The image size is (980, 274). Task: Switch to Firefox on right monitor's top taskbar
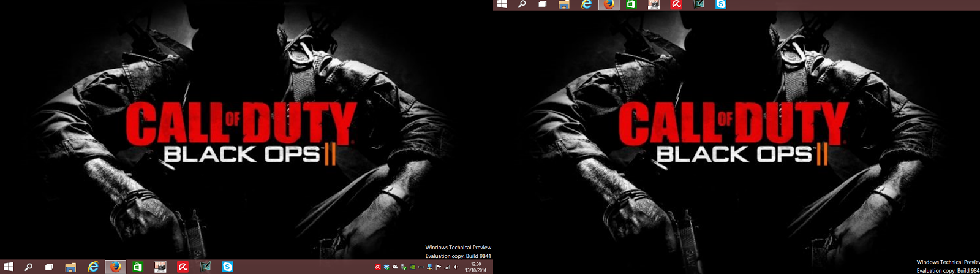coord(609,4)
